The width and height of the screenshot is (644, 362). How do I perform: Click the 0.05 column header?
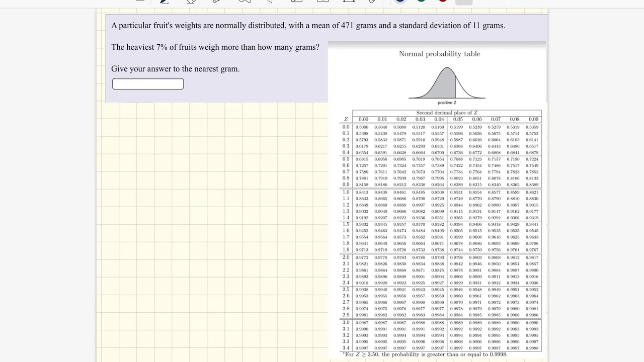(x=458, y=119)
